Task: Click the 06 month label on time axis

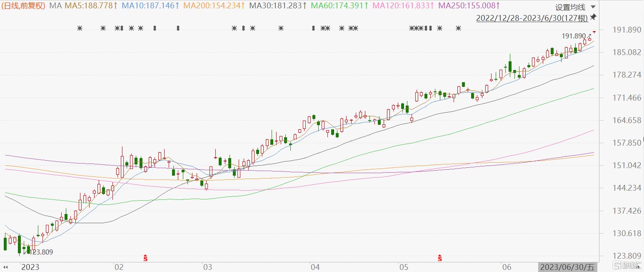Action: tap(507, 267)
